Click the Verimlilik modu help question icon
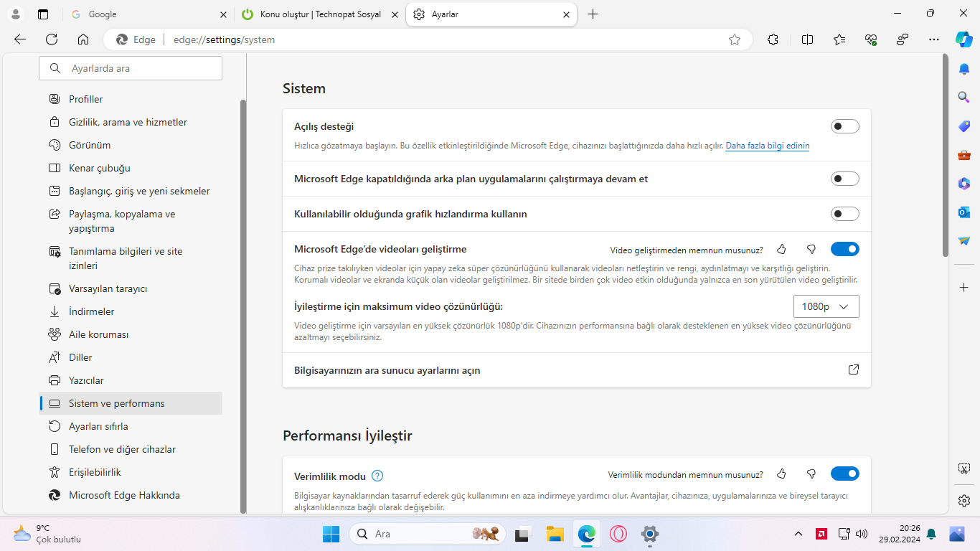 pos(377,476)
